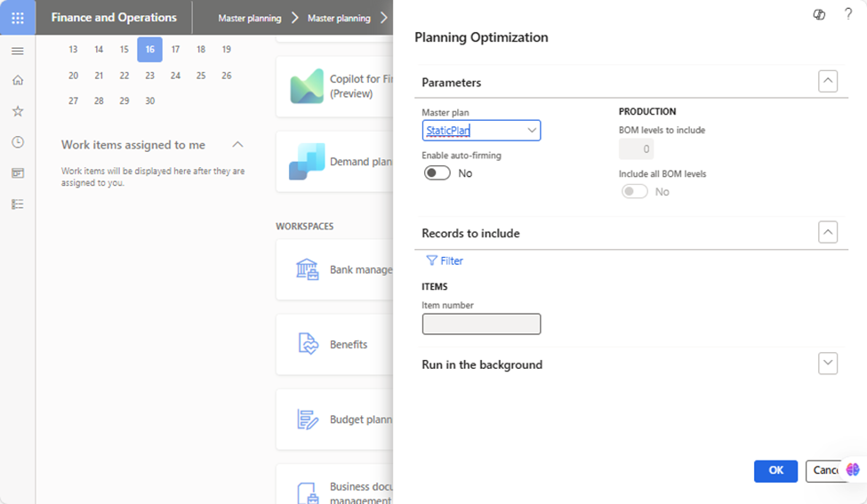Collapse the Records to include section

coord(828,232)
